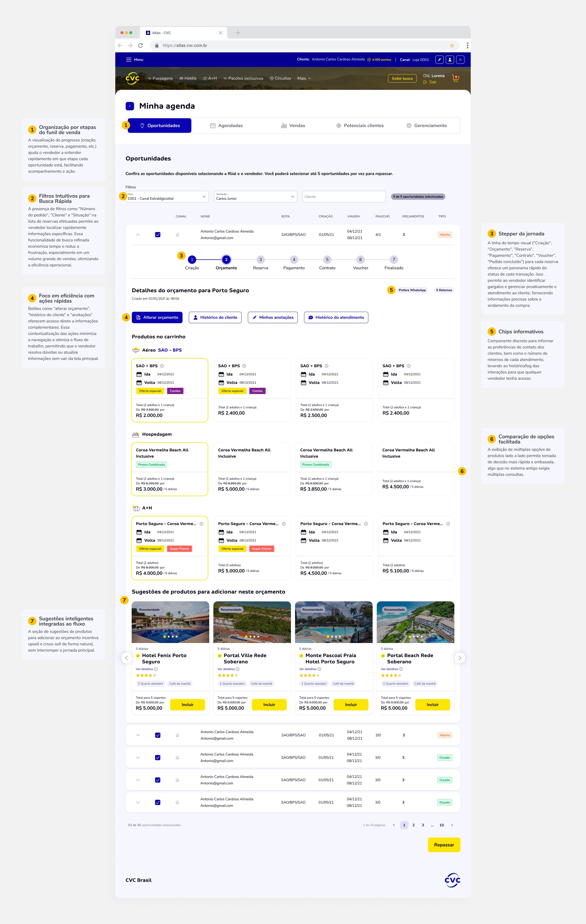This screenshot has width=586, height=924.
Task: Click info icon on first SAO > BPS card
Action: 162,366
